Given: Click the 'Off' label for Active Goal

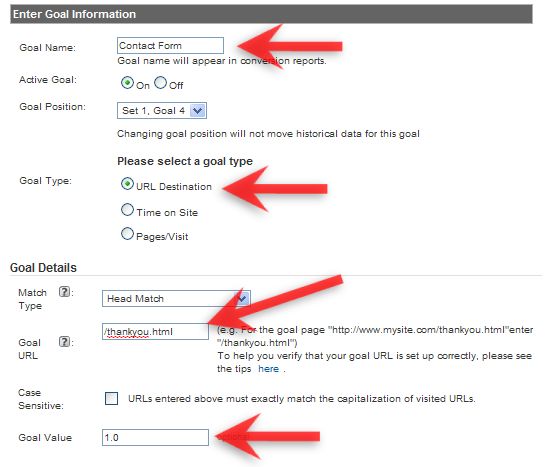Looking at the screenshot, I should [176, 85].
